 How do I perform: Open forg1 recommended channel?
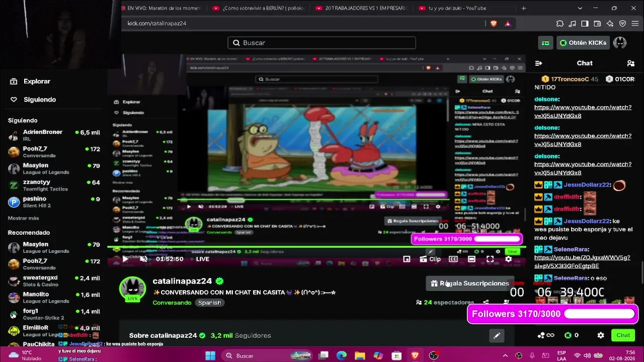54,314
